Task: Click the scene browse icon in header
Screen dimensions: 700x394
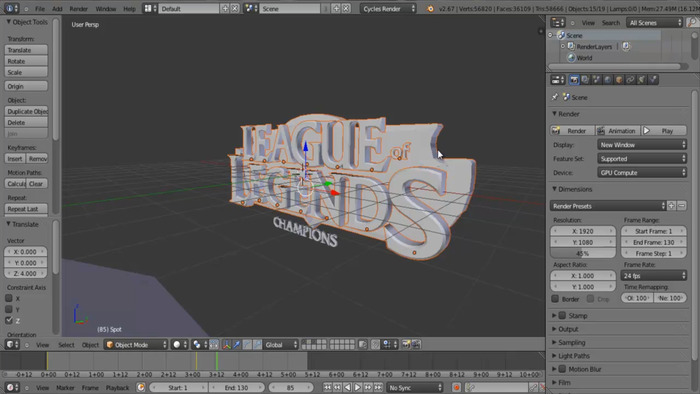Action: click(251, 8)
